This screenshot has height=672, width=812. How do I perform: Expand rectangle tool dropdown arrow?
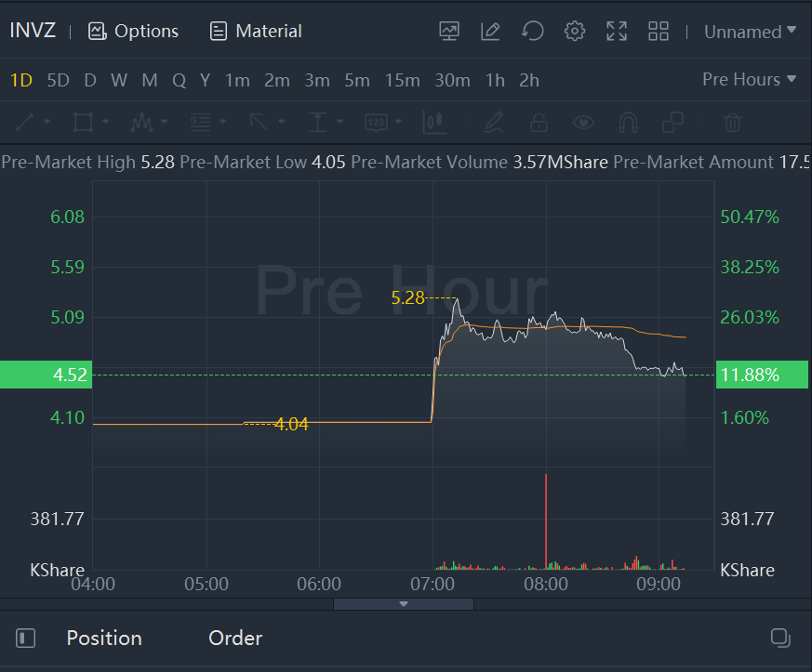[106, 122]
